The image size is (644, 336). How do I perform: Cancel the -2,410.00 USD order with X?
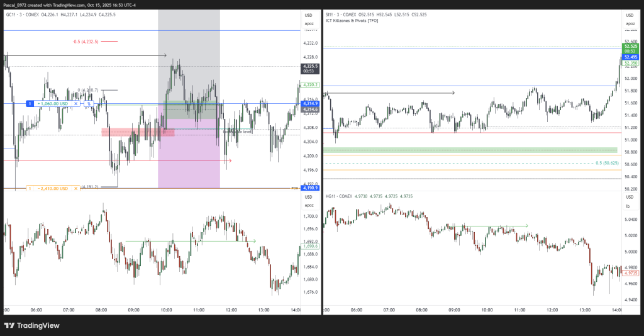[x=75, y=188]
